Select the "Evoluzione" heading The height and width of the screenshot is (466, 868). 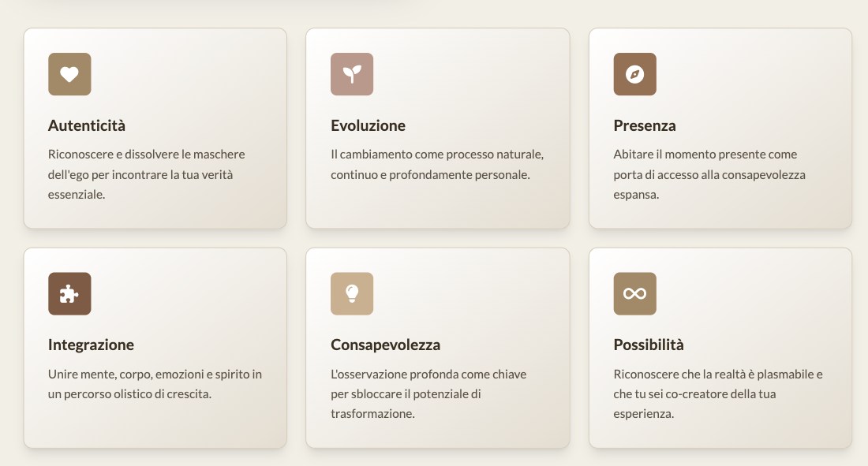pyautogui.click(x=368, y=125)
